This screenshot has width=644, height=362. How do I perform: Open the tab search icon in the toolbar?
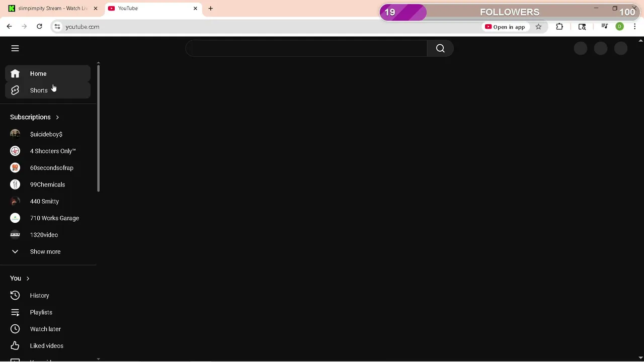(582, 27)
